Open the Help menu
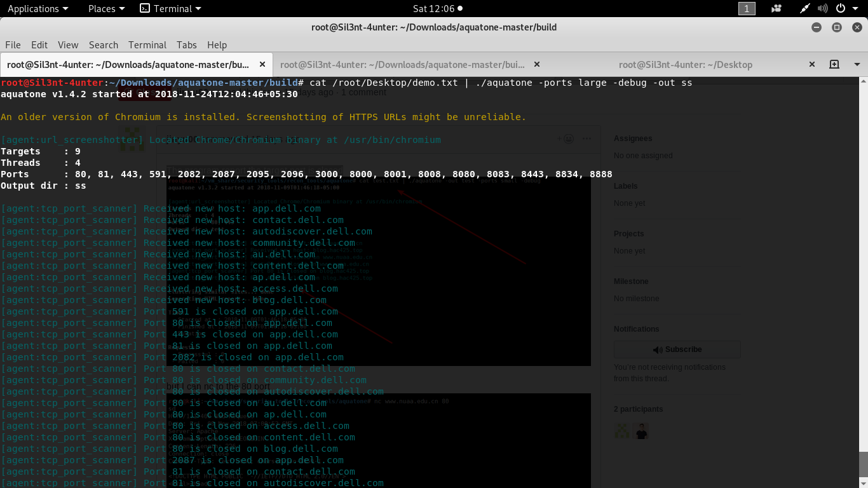 click(x=217, y=44)
